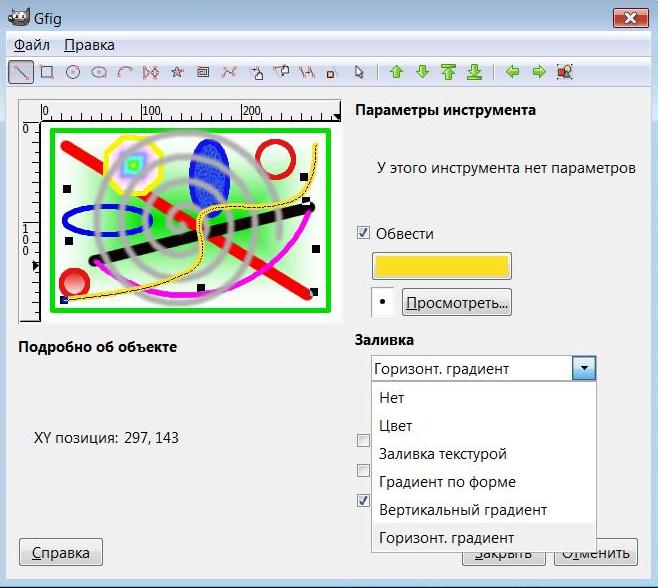Pick the Ellipse tool

[x=99, y=72]
